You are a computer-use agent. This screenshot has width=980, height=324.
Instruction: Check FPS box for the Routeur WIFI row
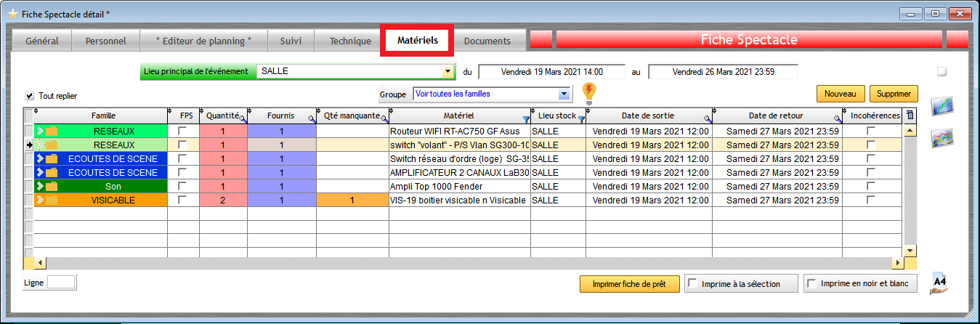point(183,131)
